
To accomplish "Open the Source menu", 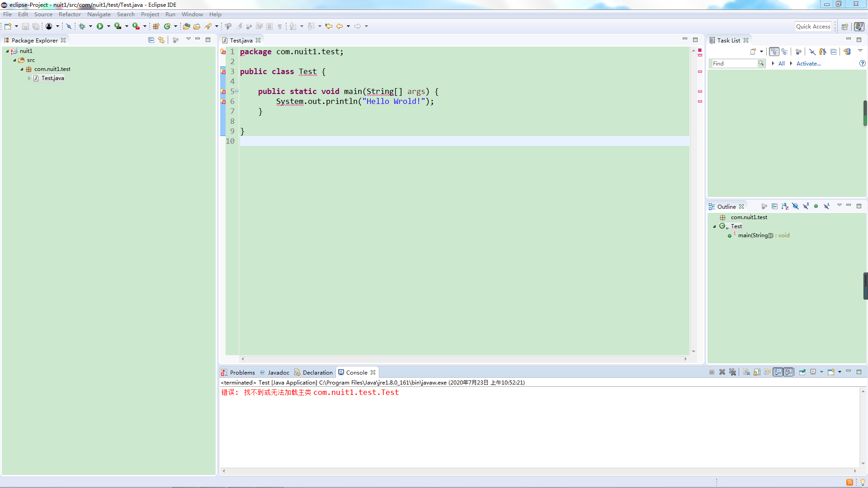I will 43,14.
